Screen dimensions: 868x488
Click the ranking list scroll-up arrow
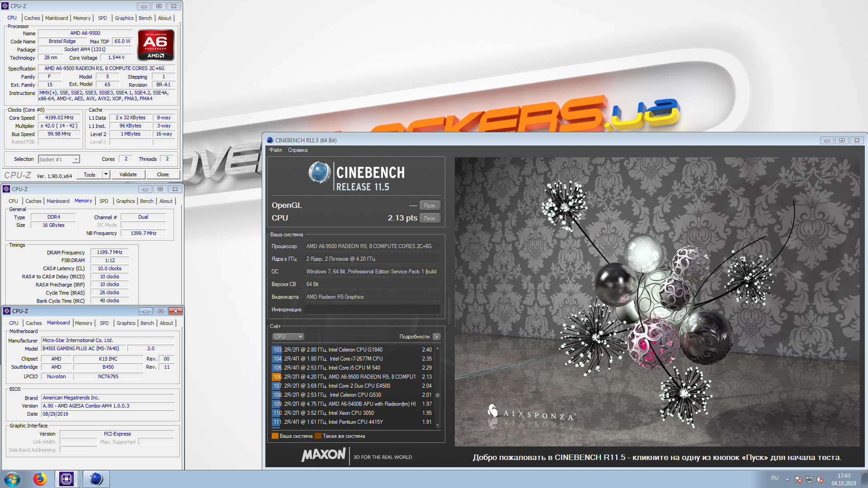click(x=438, y=348)
